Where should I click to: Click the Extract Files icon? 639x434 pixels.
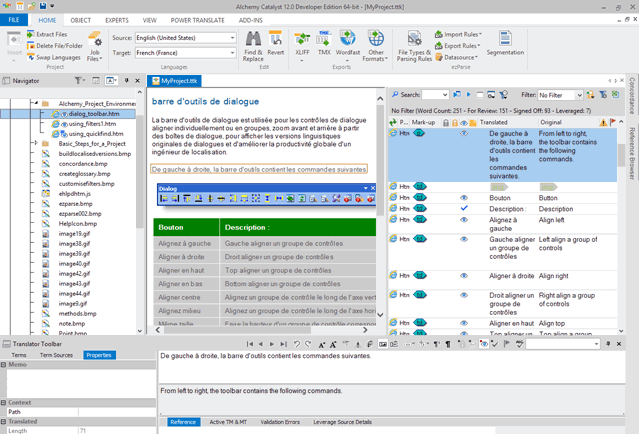[31, 34]
